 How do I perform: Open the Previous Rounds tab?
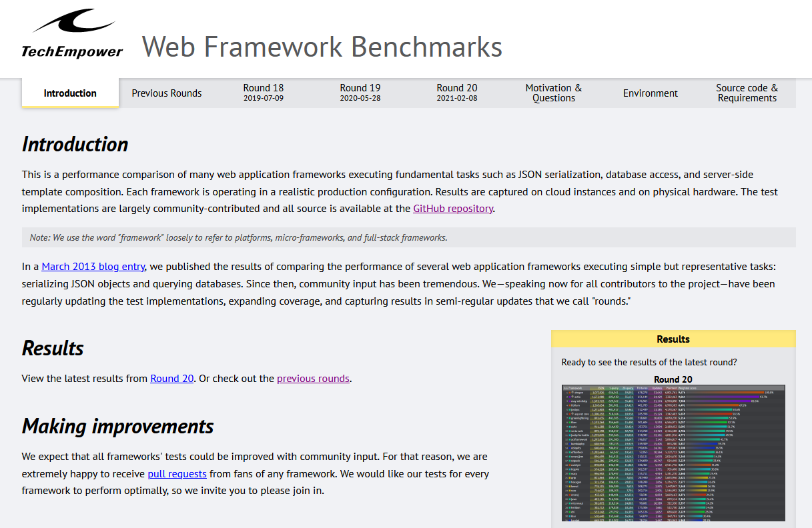tap(167, 93)
